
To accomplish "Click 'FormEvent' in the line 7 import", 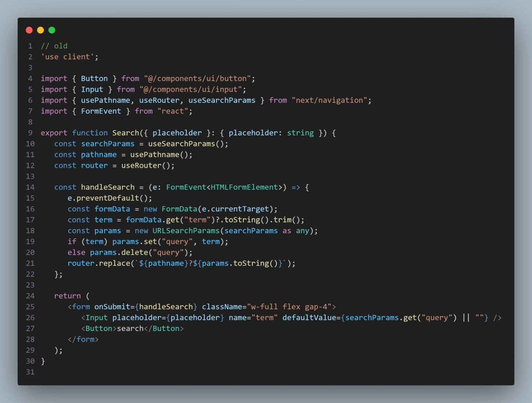I will pos(101,111).
